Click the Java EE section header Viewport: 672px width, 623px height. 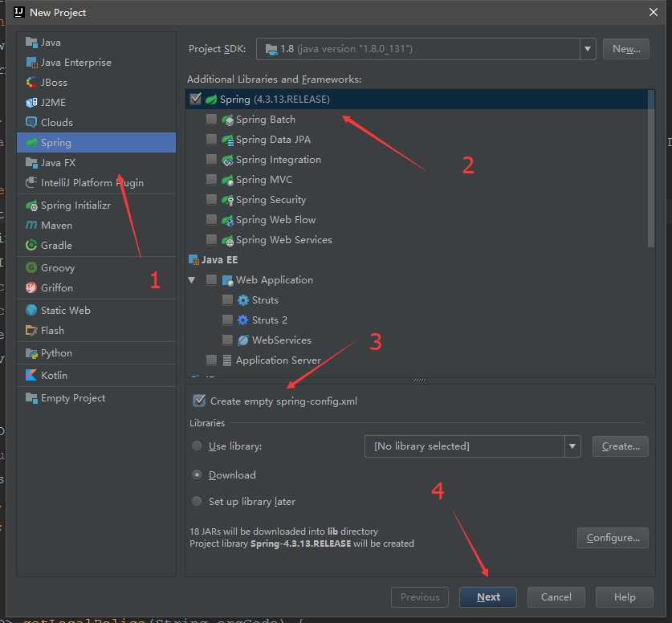[213, 259]
